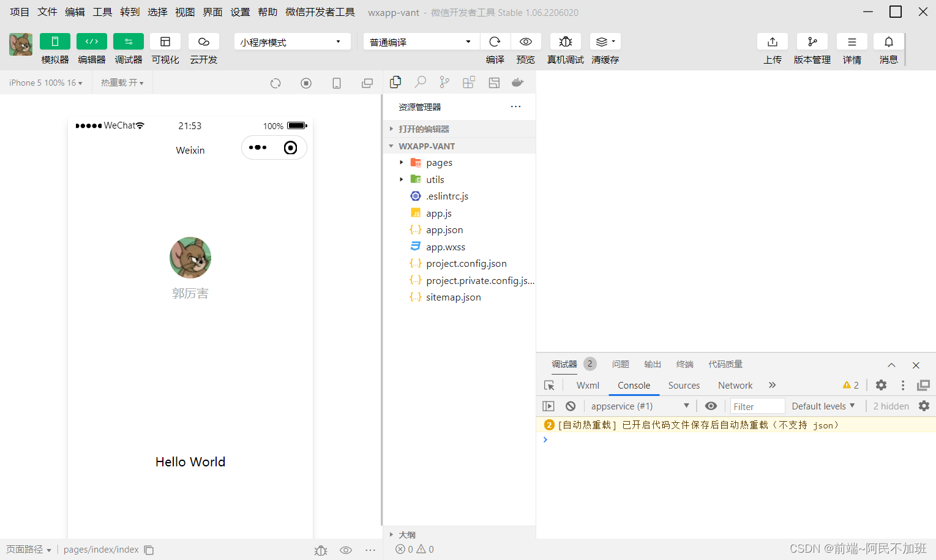936x560 pixels.
Task: Click the phone device icon in simulator bar
Action: (337, 83)
